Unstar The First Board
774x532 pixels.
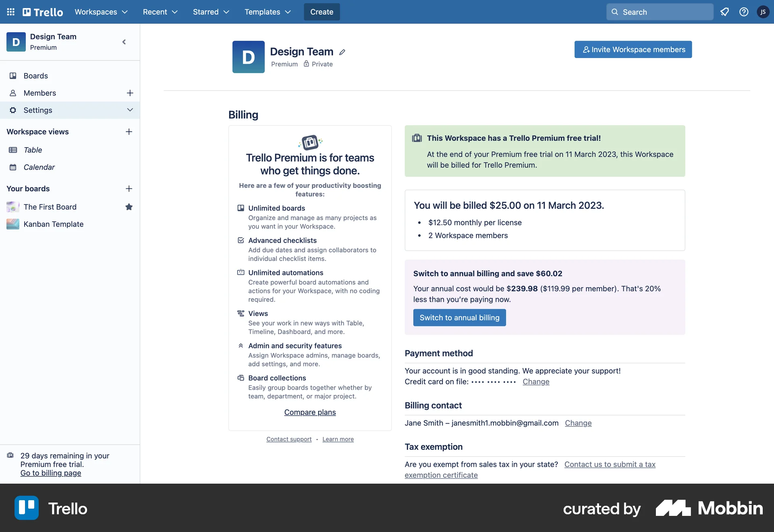point(129,207)
